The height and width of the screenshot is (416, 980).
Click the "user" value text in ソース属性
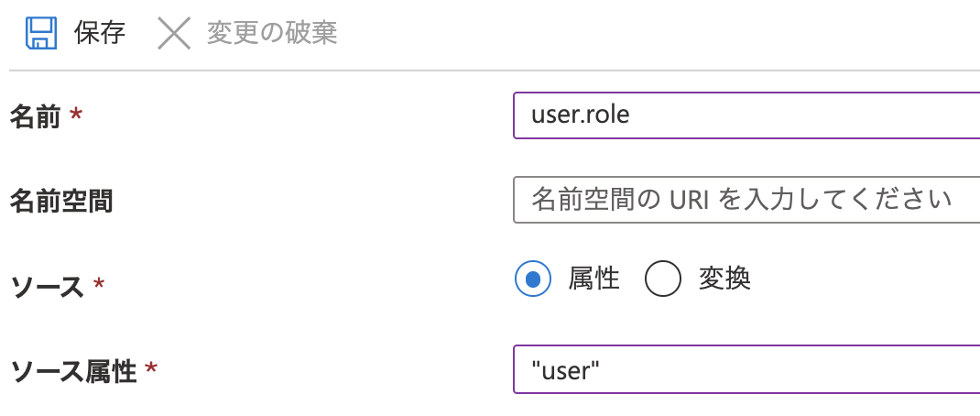coord(565,370)
